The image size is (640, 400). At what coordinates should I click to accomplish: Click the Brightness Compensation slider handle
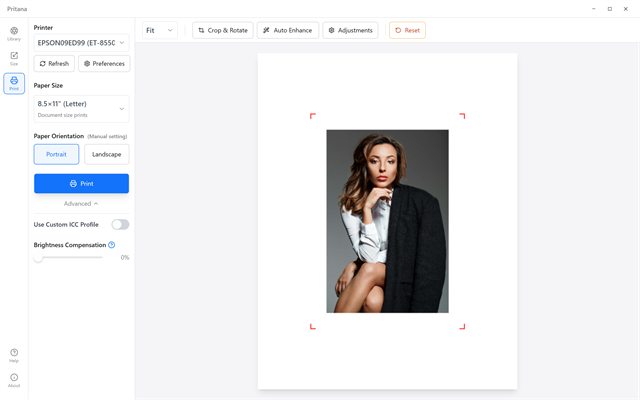pyautogui.click(x=38, y=258)
